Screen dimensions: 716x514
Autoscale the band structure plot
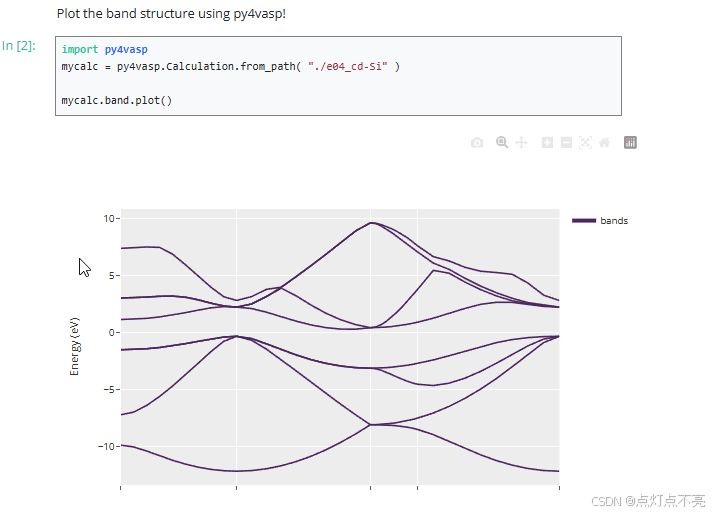pos(585,143)
